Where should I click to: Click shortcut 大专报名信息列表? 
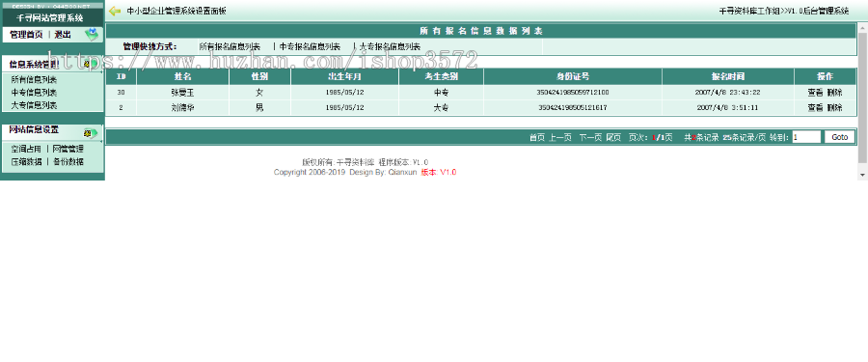390,47
